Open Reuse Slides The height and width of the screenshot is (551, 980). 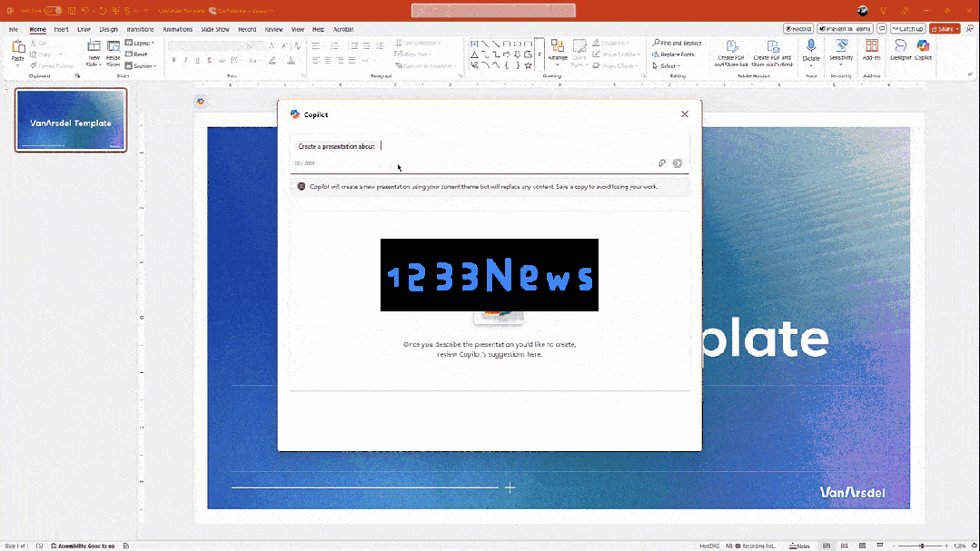click(114, 53)
